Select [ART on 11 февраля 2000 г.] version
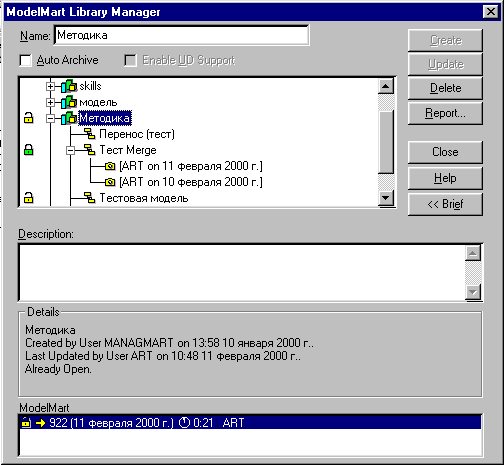 coord(191,166)
